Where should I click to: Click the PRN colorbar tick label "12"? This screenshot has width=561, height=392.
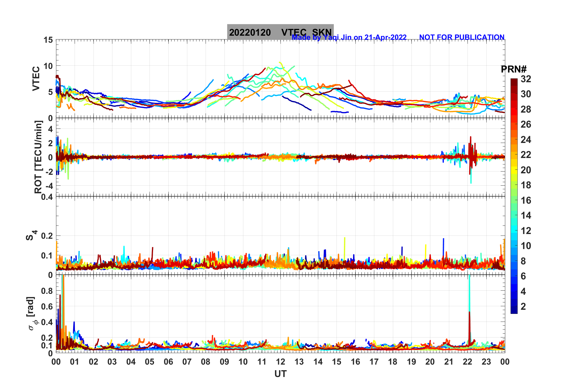(x=526, y=231)
